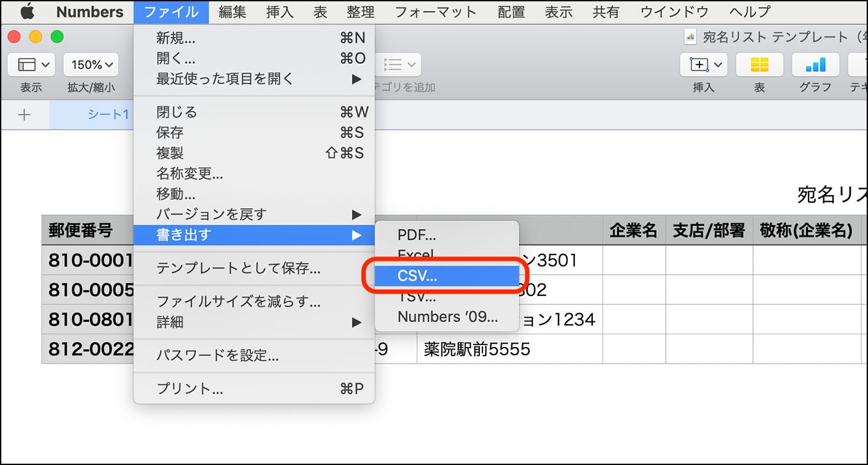
Task: Choose パスワードを設定...
Action: (x=254, y=355)
